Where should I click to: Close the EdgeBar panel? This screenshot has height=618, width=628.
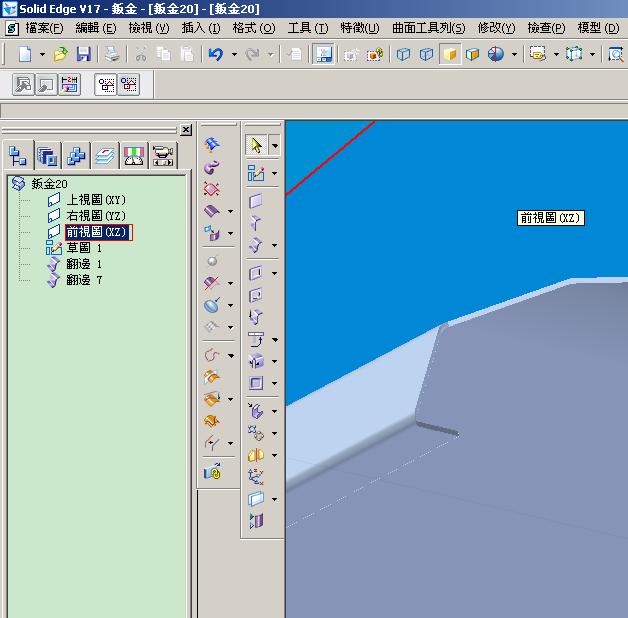(x=186, y=130)
